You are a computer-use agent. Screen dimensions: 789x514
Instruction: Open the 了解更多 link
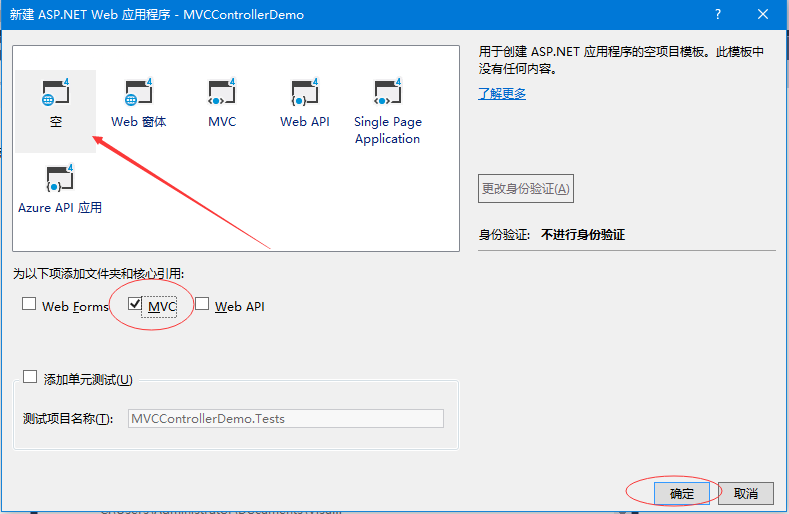(502, 94)
